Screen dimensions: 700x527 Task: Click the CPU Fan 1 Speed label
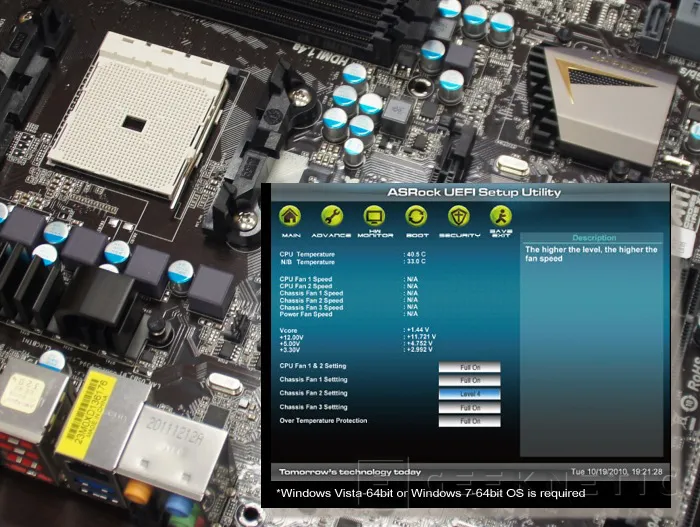[x=306, y=279]
